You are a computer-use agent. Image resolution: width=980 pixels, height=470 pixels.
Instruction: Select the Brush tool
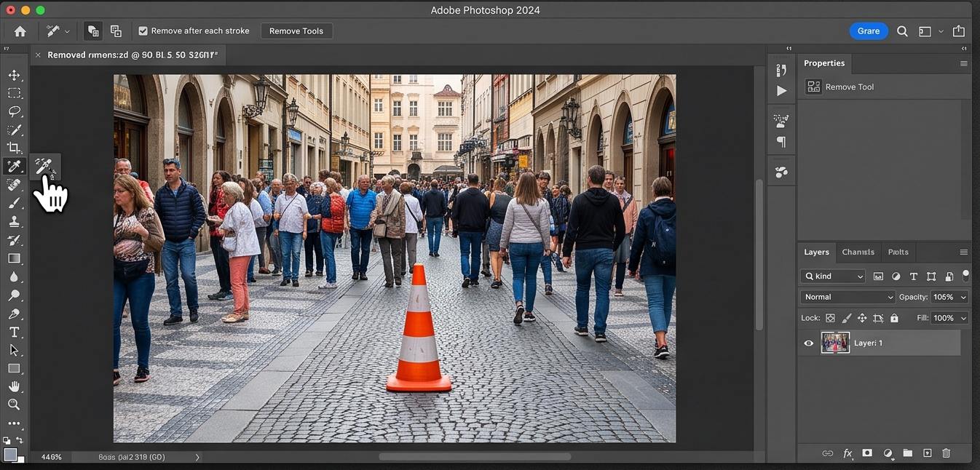[14, 203]
